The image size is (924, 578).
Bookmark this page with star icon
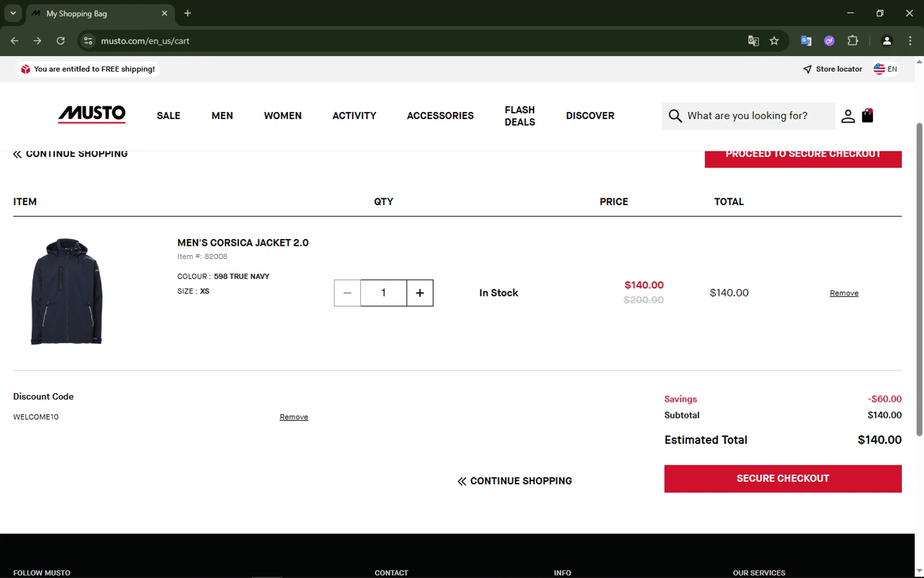point(774,41)
